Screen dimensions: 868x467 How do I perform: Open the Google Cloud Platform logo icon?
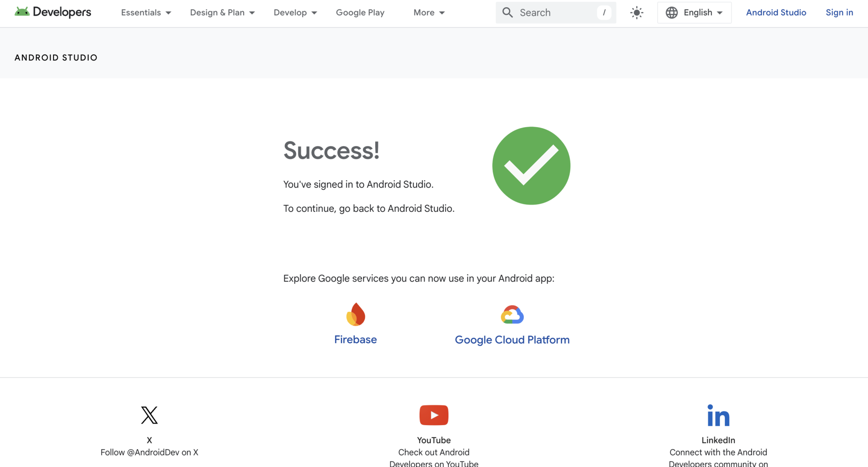[512, 315]
